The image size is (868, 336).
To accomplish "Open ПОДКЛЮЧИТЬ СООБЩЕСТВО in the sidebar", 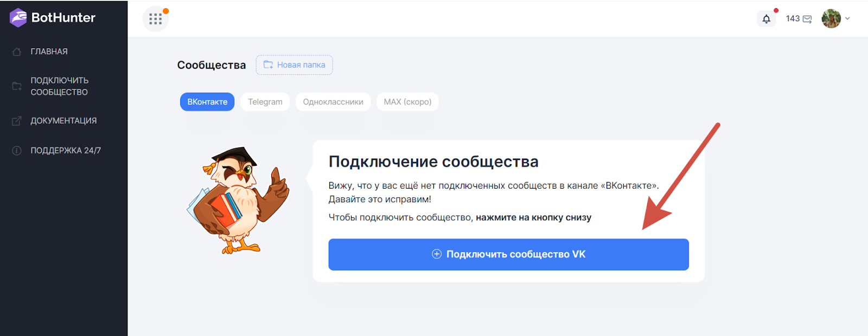I will (x=59, y=86).
